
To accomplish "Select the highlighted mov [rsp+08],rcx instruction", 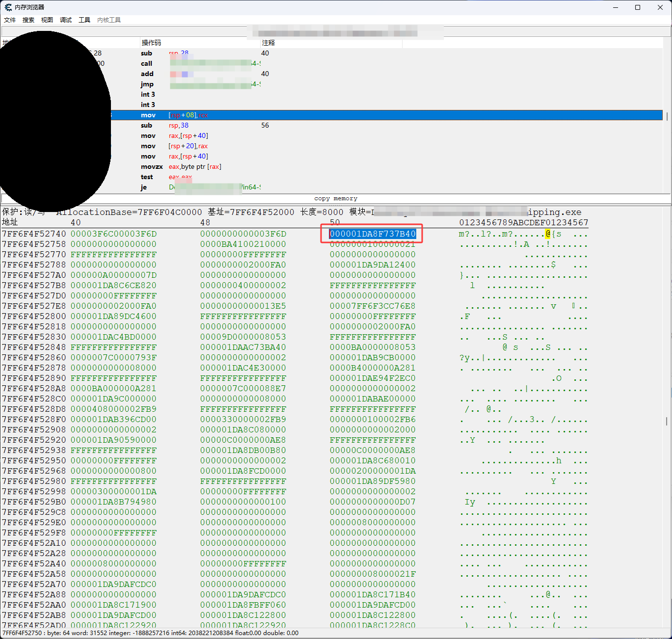I will point(332,115).
